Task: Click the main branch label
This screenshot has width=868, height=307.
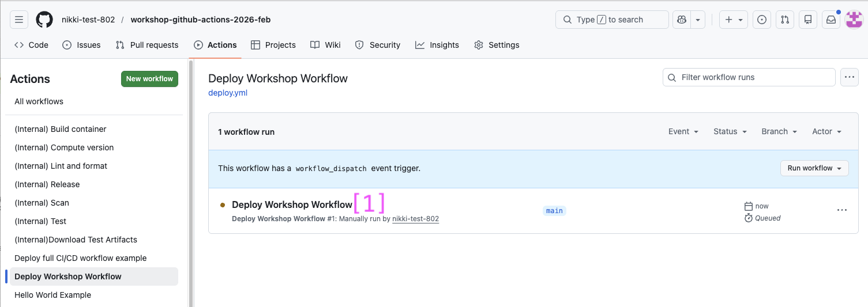Action: click(x=554, y=211)
